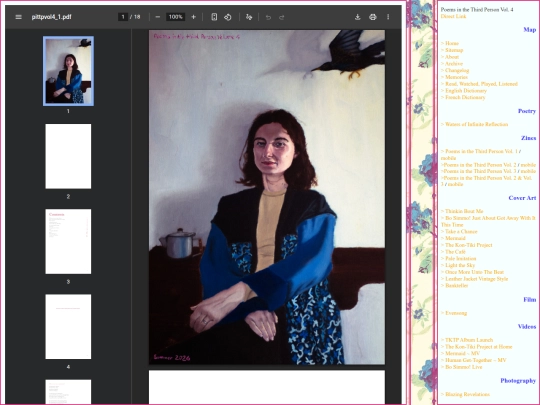This screenshot has width=540, height=405.
Task: Print the PDF document
Action: (373, 17)
